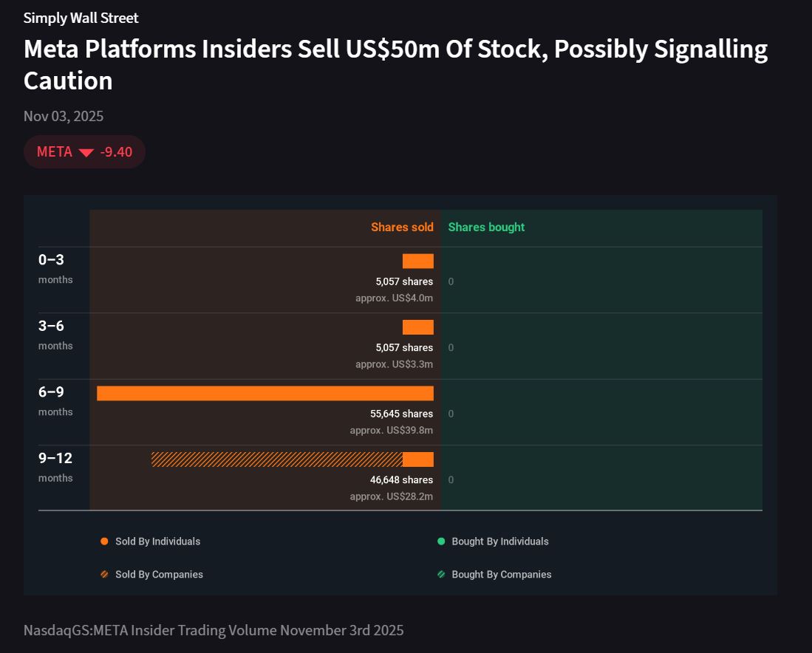Click the hatched Sold By Companies legend icon
812x653 pixels.
[104, 575]
